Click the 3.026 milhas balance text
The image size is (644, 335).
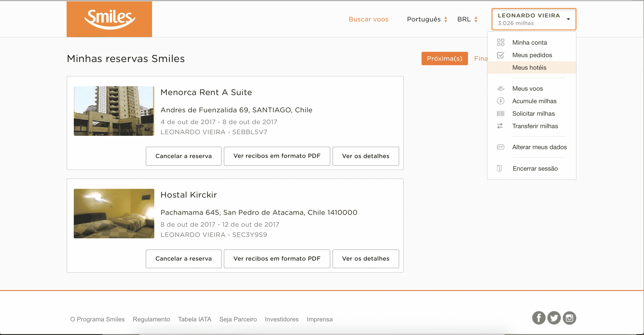pyautogui.click(x=515, y=23)
